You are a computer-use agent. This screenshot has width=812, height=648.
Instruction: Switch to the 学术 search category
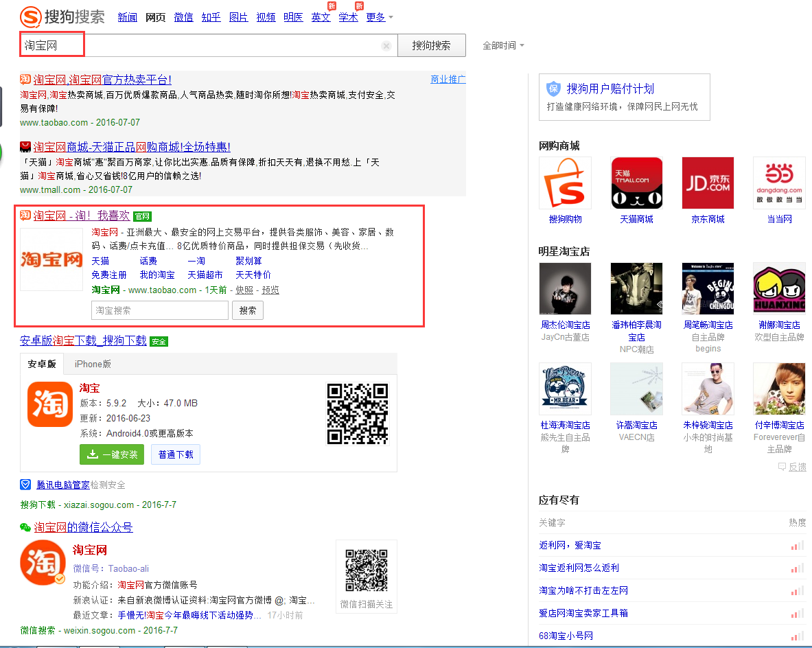coord(348,17)
